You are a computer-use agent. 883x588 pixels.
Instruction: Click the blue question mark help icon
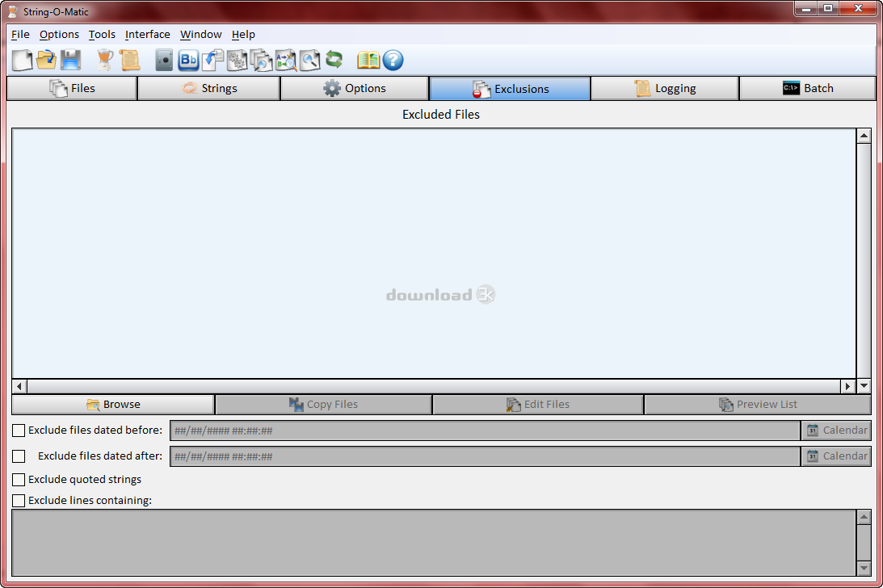[x=393, y=60]
